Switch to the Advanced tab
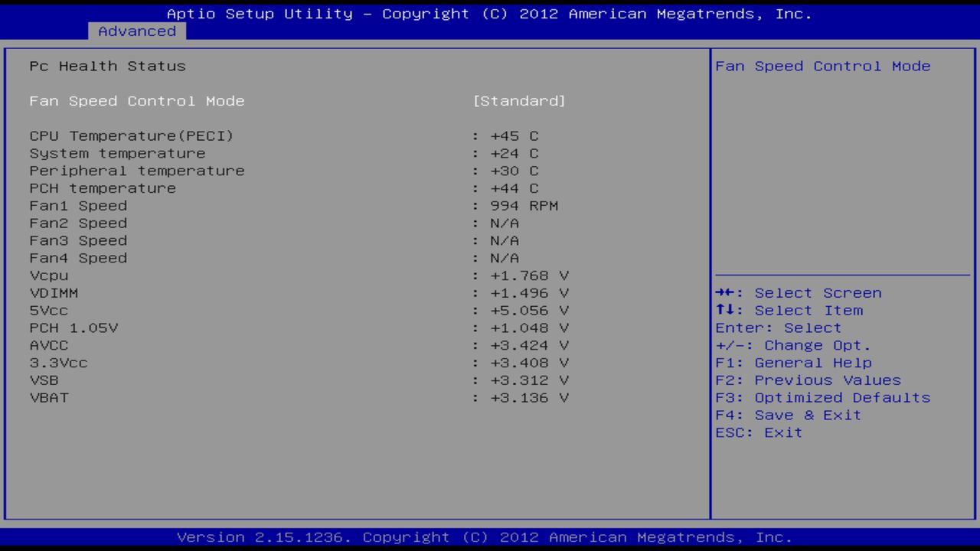Image resolution: width=980 pixels, height=551 pixels. [x=136, y=31]
